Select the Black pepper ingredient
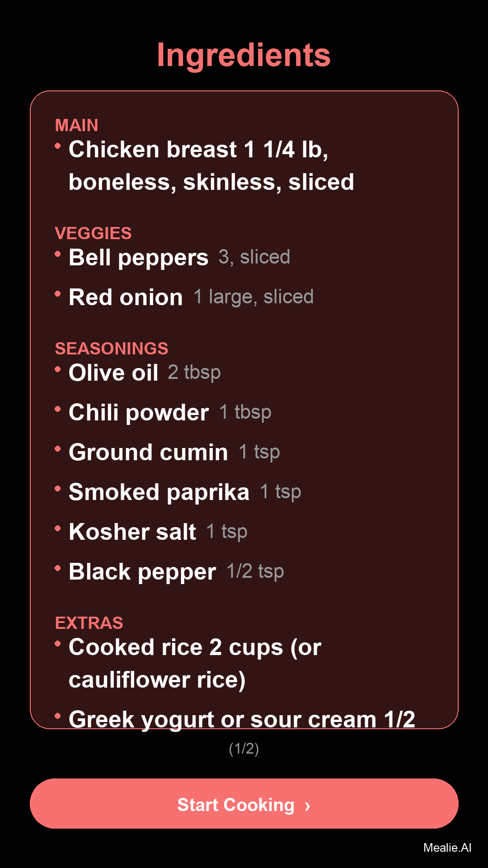 pos(142,571)
